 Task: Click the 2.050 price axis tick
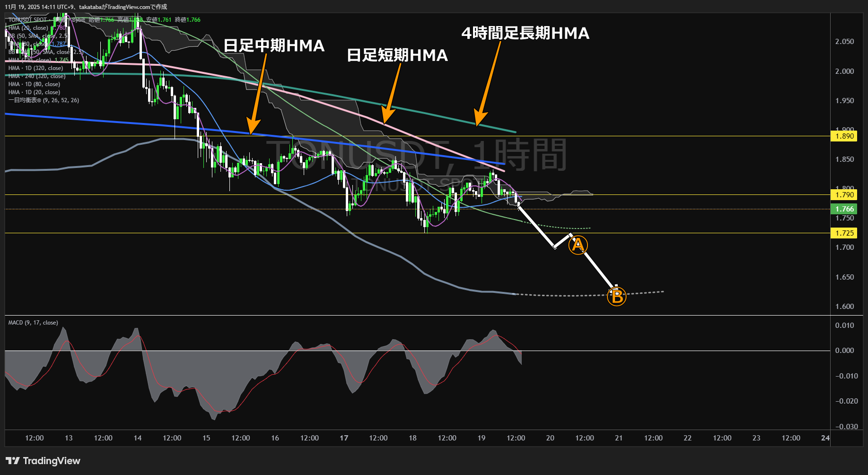845,42
